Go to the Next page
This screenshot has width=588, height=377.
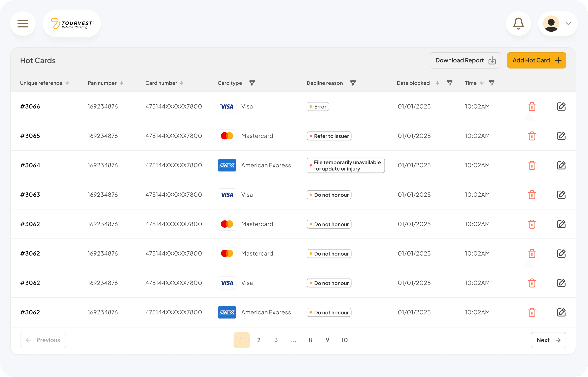click(548, 340)
